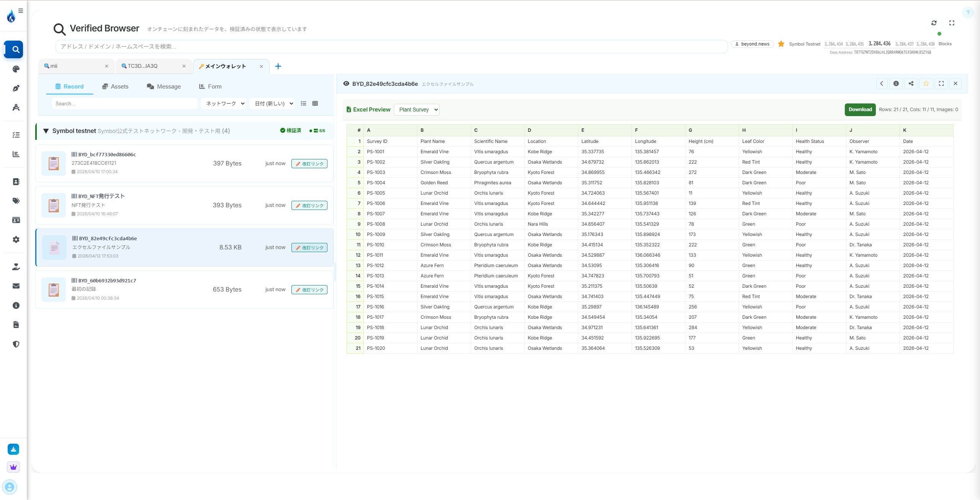Open the Plant Survey sheet dropdown
The width and height of the screenshot is (980, 500).
[416, 110]
